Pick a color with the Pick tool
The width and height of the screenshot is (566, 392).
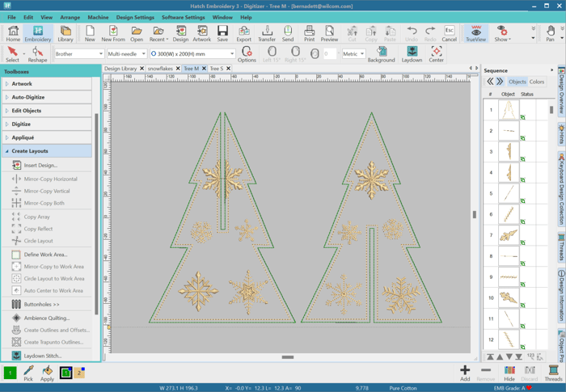[28, 373]
